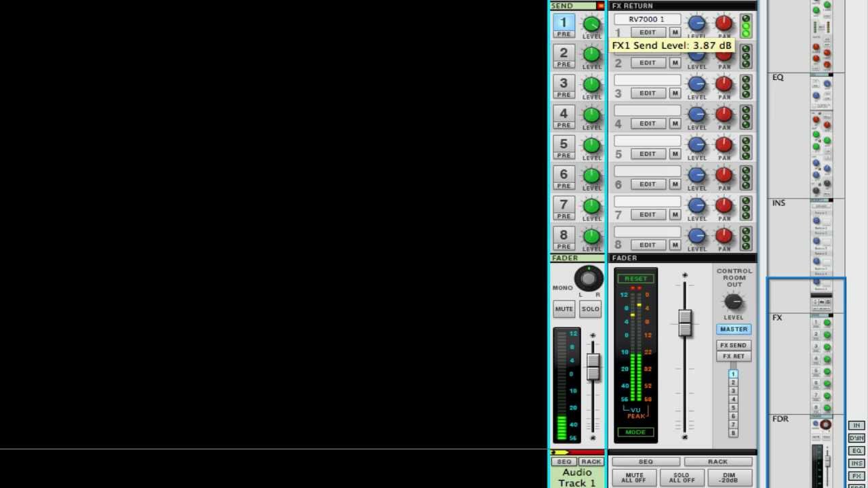The width and height of the screenshot is (868, 488).
Task: Turn the Send 1 level knob
Action: point(591,24)
